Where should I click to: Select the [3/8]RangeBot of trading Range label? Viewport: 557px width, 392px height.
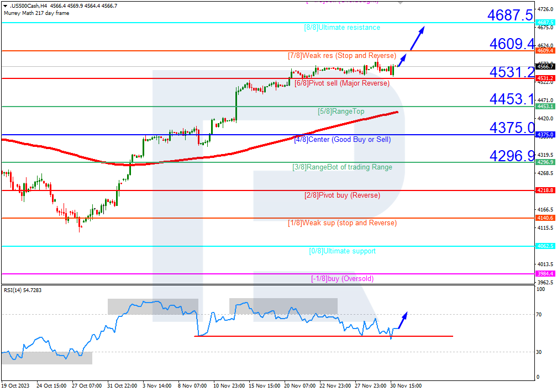tap(343, 167)
